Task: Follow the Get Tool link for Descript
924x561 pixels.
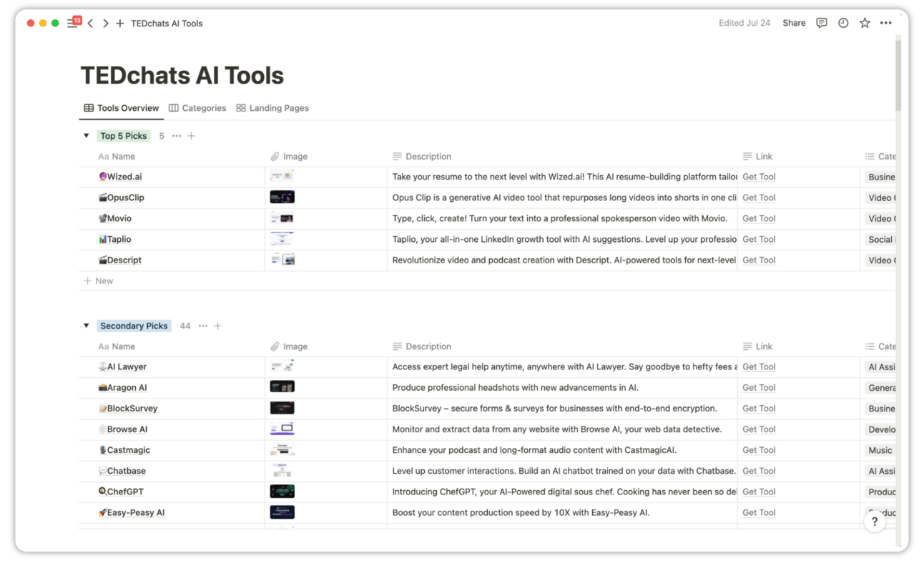Action: (759, 260)
